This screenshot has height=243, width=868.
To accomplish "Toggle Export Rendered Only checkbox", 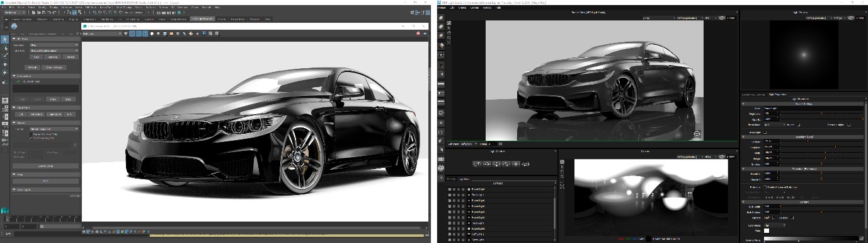I will click(31, 134).
